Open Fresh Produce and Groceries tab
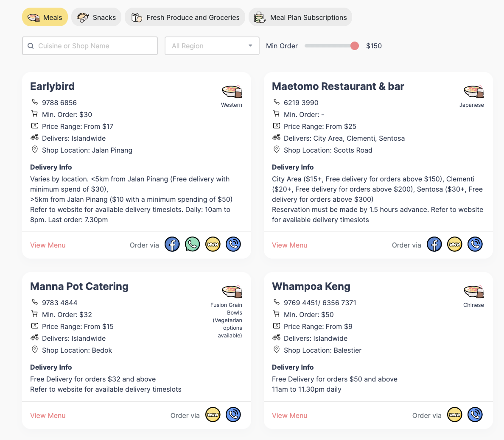Viewport: 504px width, 440px height. tap(185, 17)
